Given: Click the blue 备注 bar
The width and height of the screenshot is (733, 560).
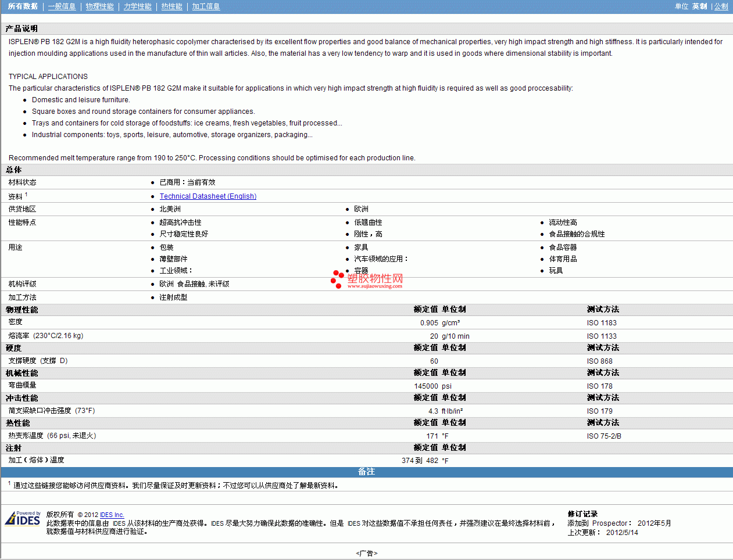Looking at the screenshot, I should 366,472.
